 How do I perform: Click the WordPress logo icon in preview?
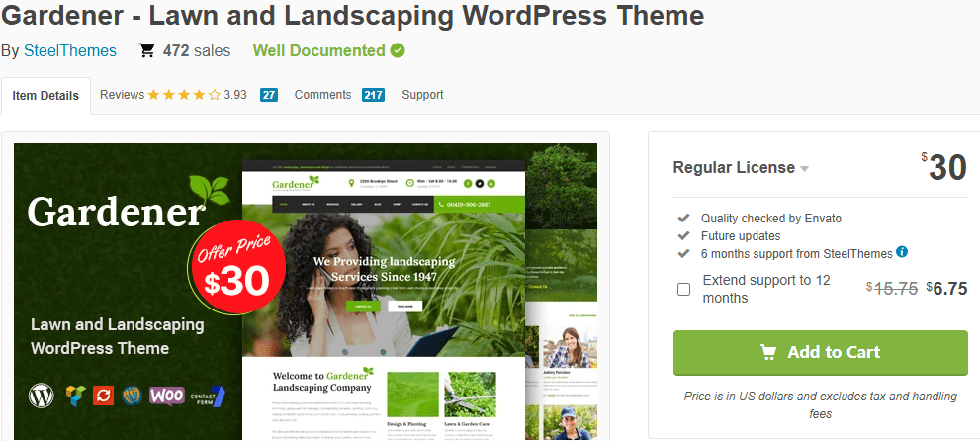(x=42, y=396)
